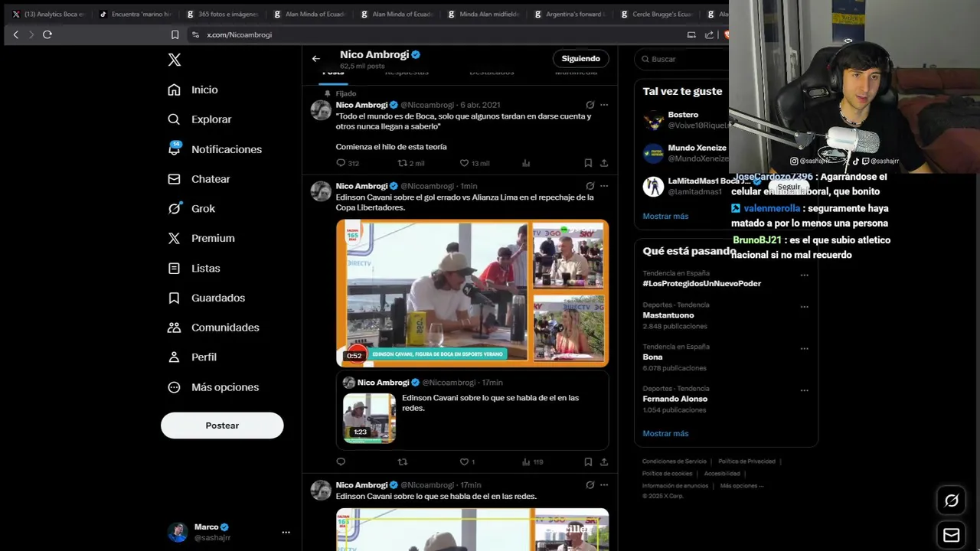Viewport: 980px width, 551px height.
Task: Open the Mastantuono trend
Action: point(668,315)
